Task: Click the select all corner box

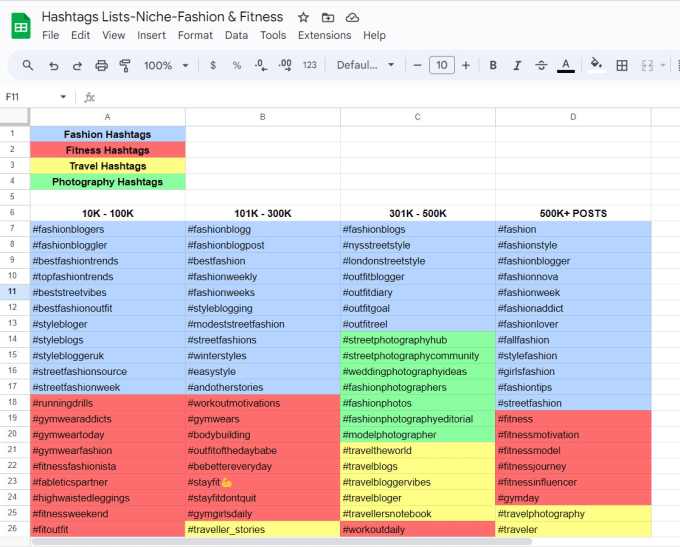Action: pos(14,117)
